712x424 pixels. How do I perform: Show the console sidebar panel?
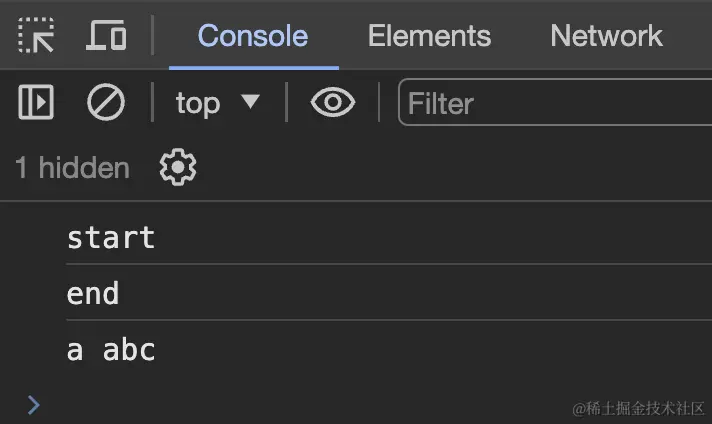[36, 102]
